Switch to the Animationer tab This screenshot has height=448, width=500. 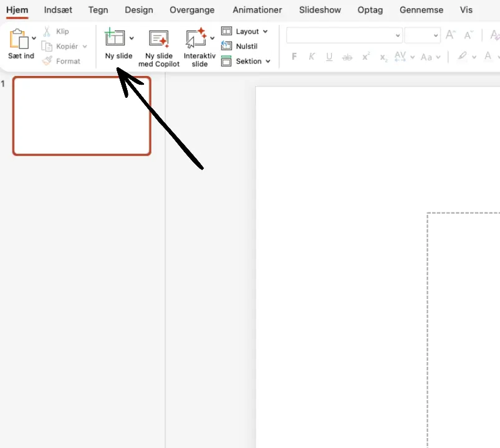tap(257, 10)
